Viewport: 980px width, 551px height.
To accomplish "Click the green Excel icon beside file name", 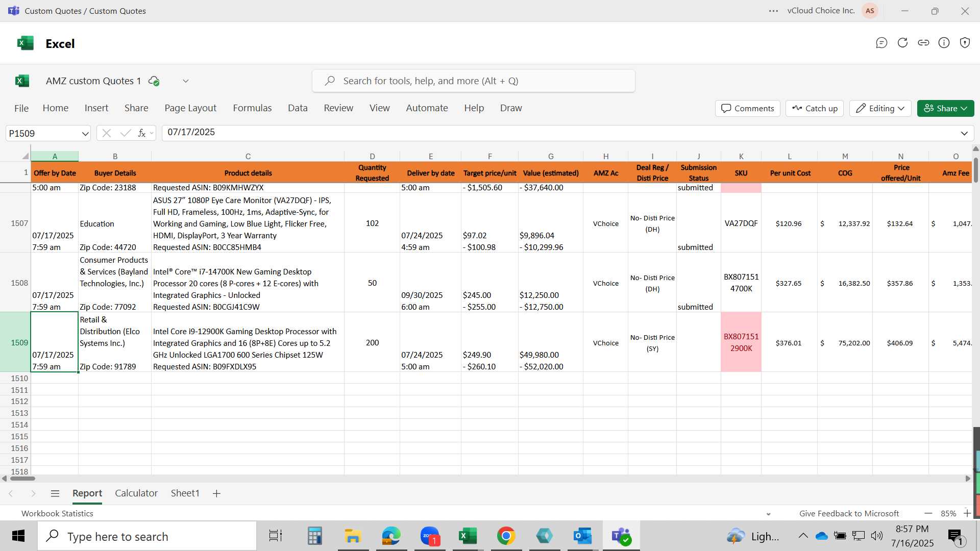I will 22,81.
